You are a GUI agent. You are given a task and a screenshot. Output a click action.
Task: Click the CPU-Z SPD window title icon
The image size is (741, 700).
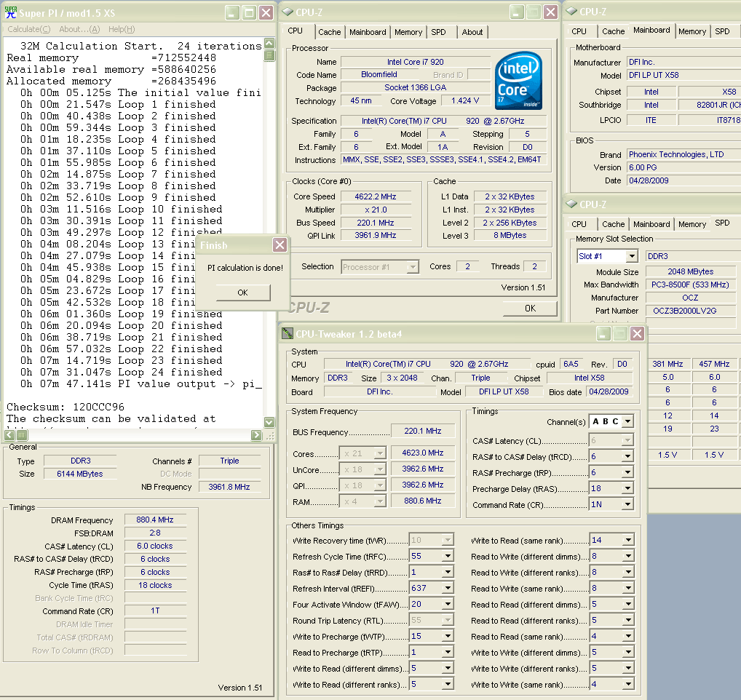571,204
